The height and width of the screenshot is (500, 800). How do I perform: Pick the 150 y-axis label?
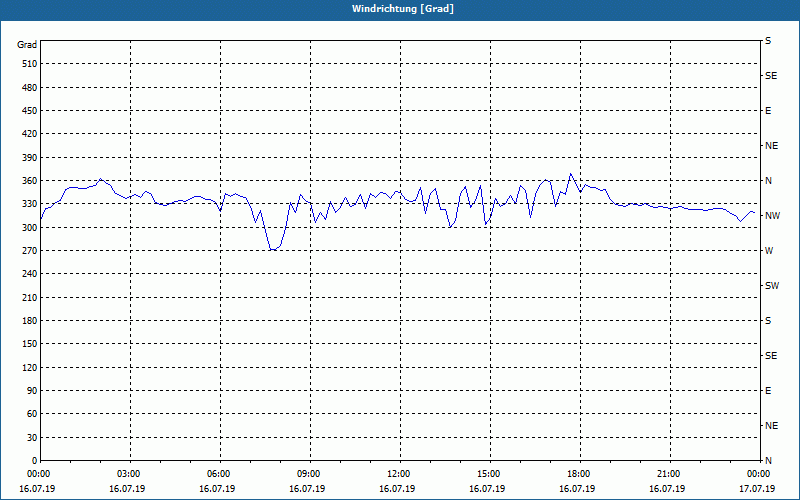point(30,344)
